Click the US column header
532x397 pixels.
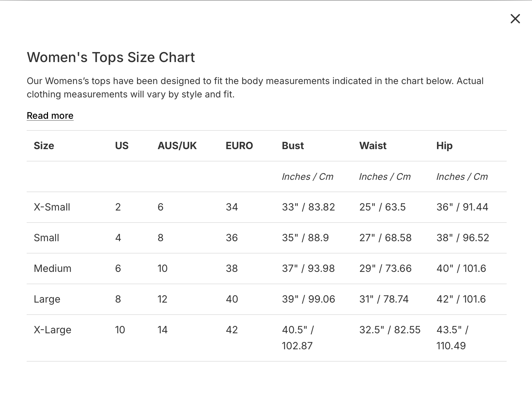point(122,146)
